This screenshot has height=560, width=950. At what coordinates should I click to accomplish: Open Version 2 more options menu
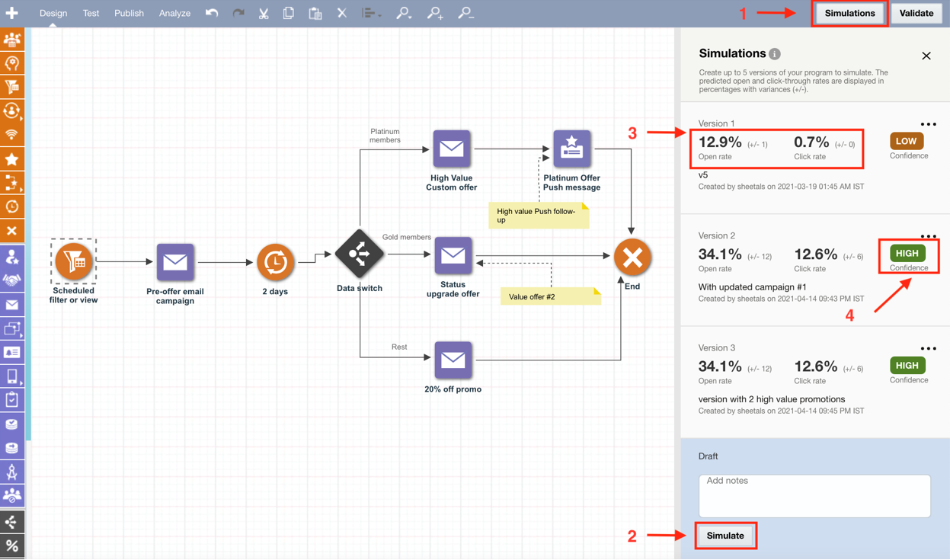click(x=928, y=236)
